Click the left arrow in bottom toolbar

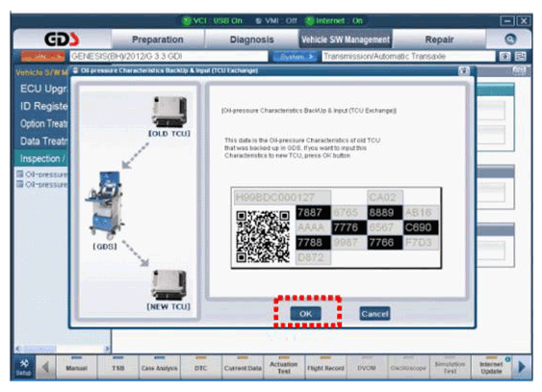coord(45,367)
